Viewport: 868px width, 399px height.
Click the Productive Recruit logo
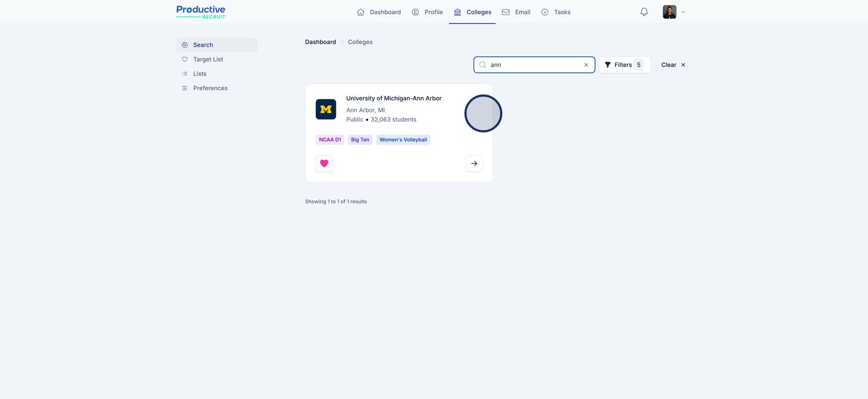[201, 12]
